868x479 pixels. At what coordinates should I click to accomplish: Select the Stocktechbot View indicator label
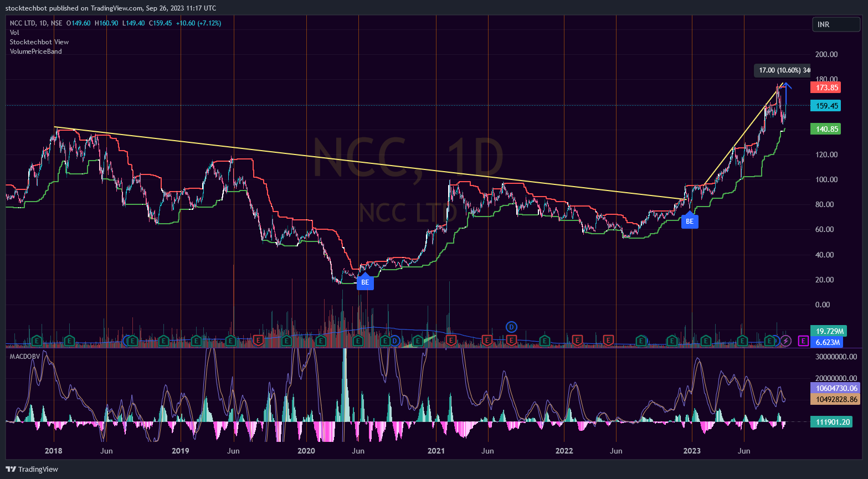click(x=39, y=42)
